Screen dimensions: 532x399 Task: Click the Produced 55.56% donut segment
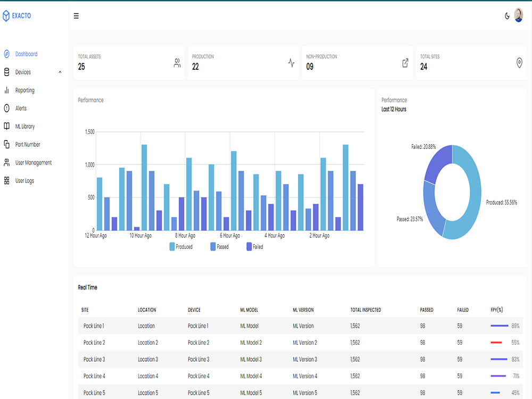coord(475,194)
